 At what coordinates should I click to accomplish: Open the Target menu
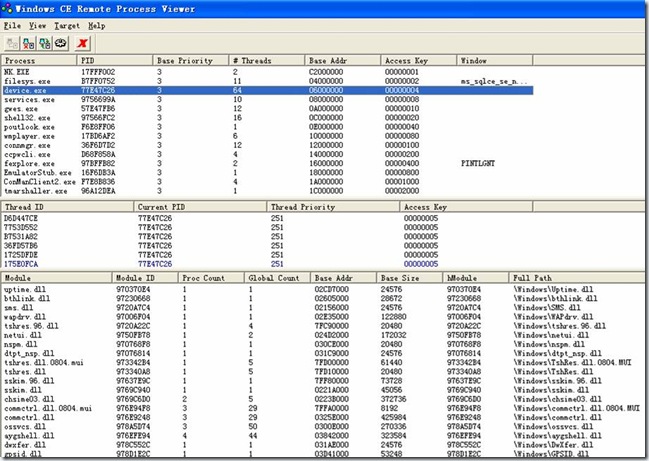69,24
